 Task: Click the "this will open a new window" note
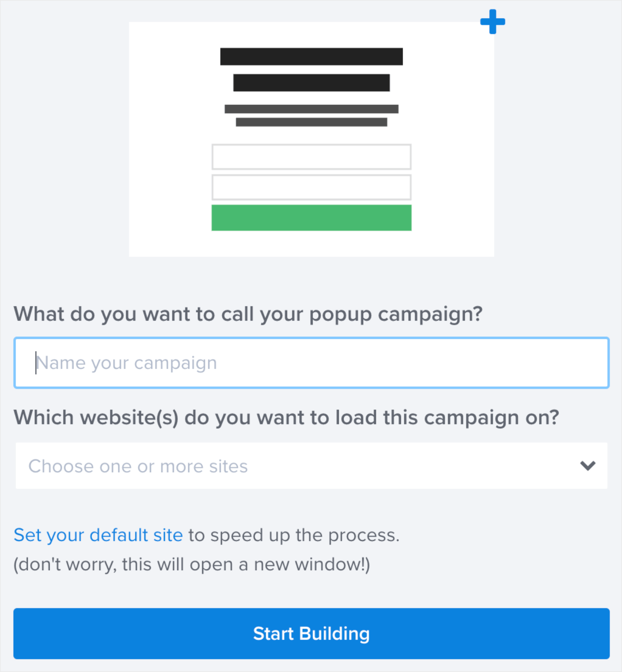[192, 565]
